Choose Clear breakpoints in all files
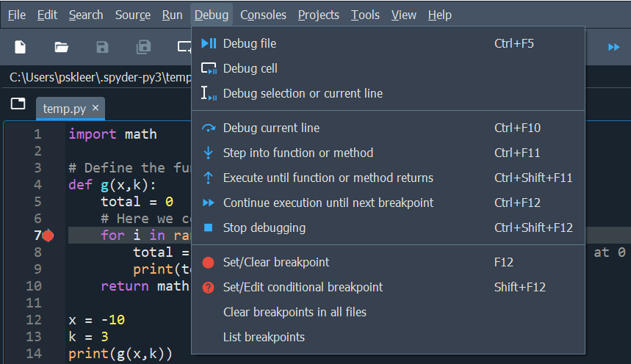This screenshot has height=364, width=631. point(388,312)
